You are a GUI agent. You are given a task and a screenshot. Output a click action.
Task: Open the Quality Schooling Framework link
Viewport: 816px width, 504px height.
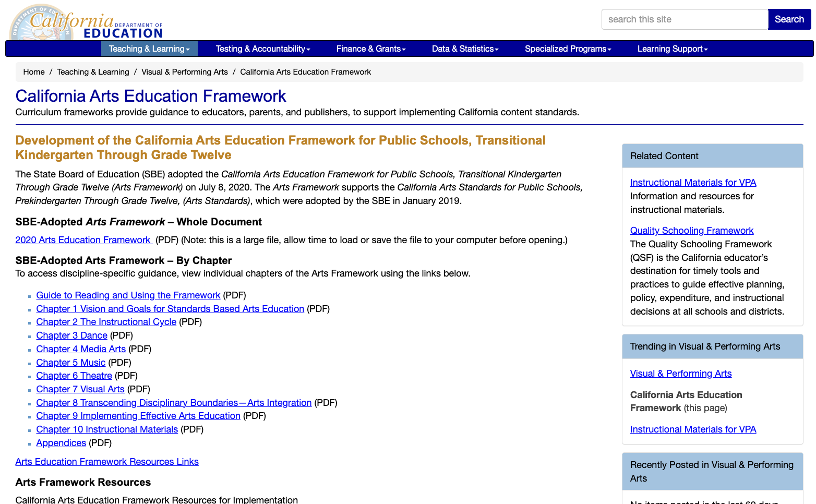click(692, 231)
